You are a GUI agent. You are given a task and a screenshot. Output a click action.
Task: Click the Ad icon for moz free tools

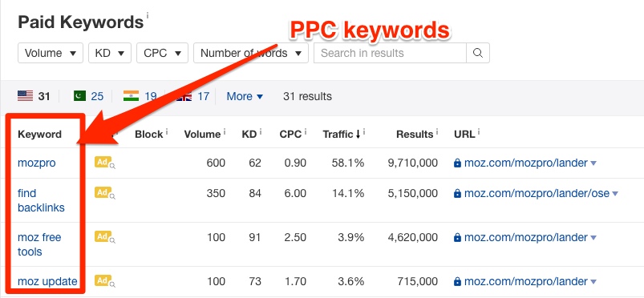(x=105, y=237)
